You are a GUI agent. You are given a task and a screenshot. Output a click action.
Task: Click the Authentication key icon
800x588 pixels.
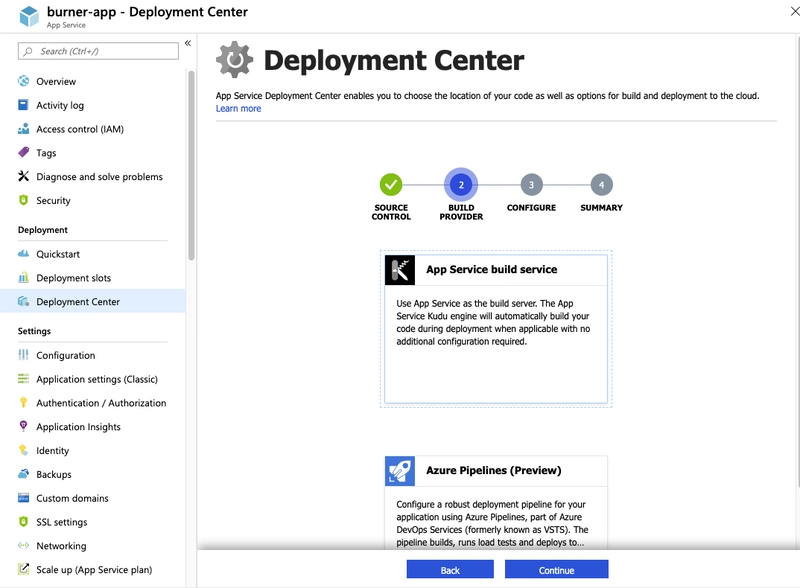[x=23, y=402]
